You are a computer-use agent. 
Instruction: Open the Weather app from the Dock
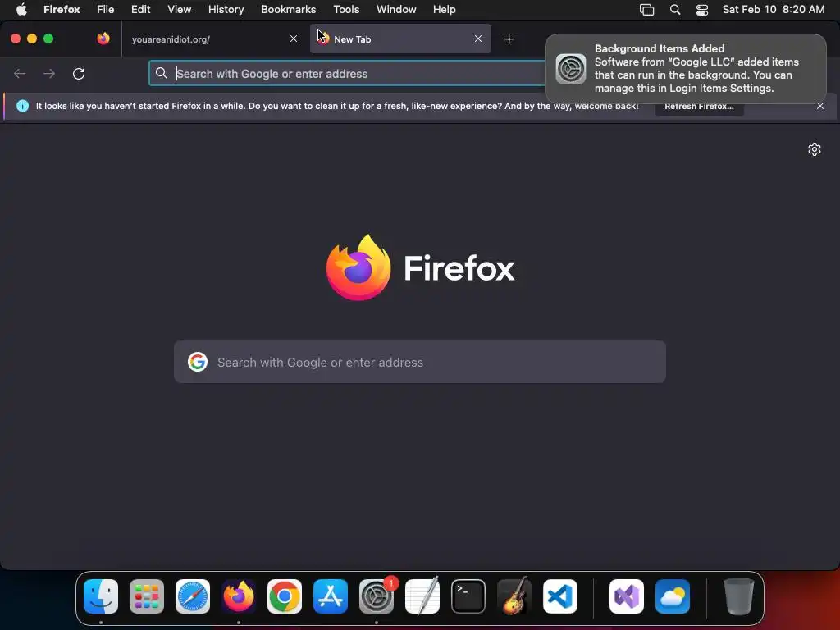pos(673,596)
